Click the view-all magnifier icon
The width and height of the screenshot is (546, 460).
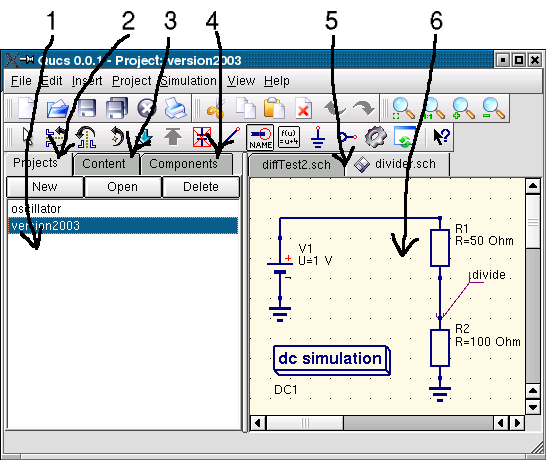pyautogui.click(x=403, y=109)
